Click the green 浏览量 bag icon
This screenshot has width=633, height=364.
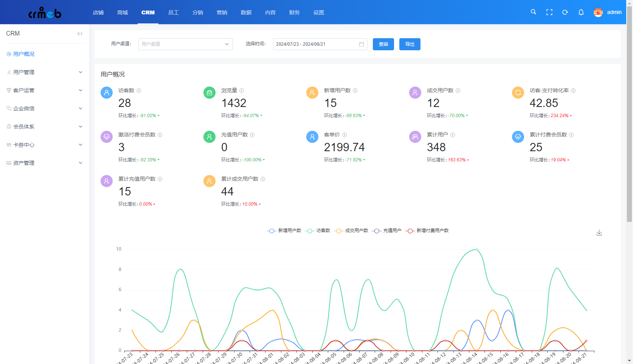pos(209,93)
